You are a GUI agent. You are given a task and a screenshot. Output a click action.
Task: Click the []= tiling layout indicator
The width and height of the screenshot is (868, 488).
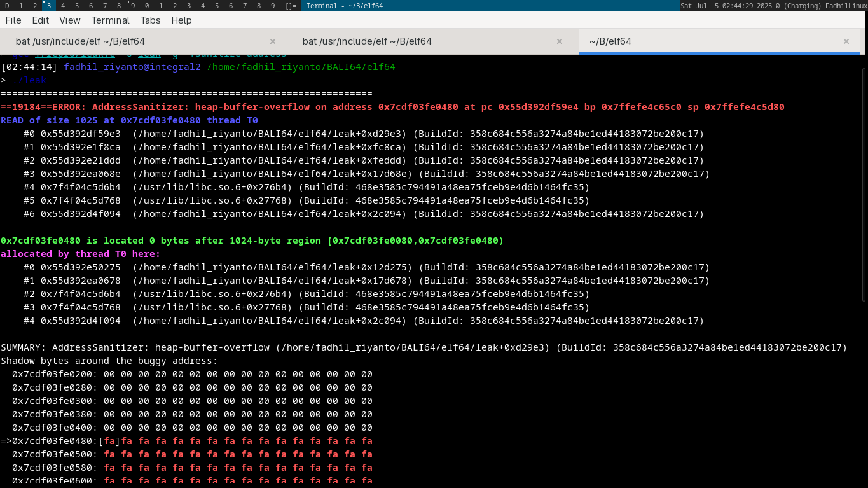[x=291, y=6]
